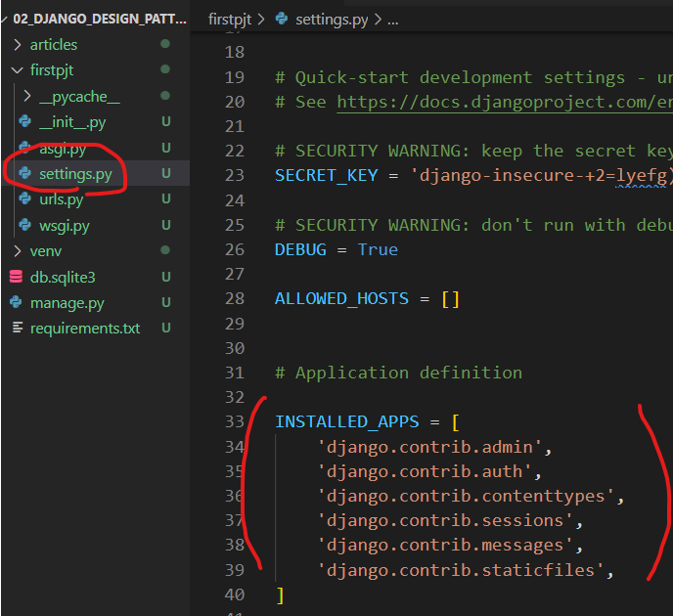Screen dimensions: 673x616
Task: Expand the articles folder chevron
Action: click(x=18, y=45)
